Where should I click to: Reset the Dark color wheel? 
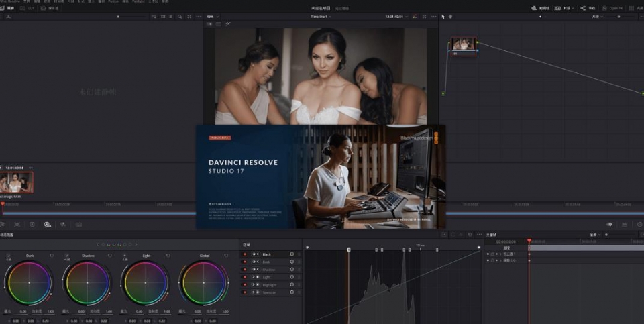pos(52,256)
